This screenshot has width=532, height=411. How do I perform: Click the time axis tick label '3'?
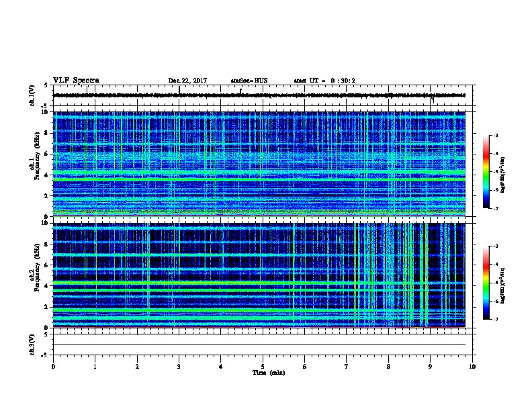coord(179,366)
